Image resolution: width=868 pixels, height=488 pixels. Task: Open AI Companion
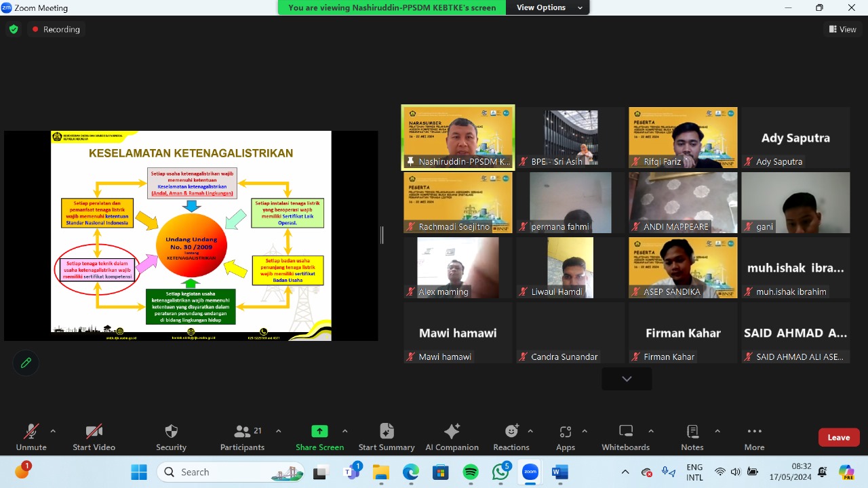(x=452, y=432)
